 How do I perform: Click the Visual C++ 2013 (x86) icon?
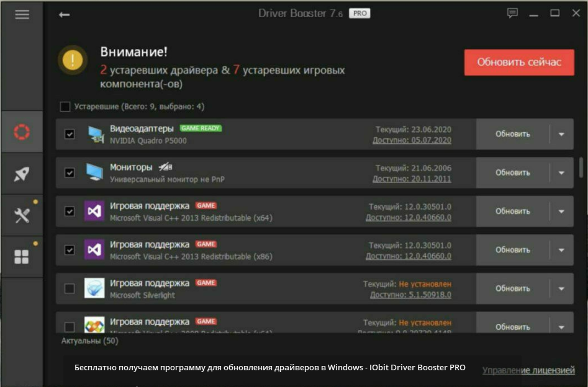(x=94, y=250)
